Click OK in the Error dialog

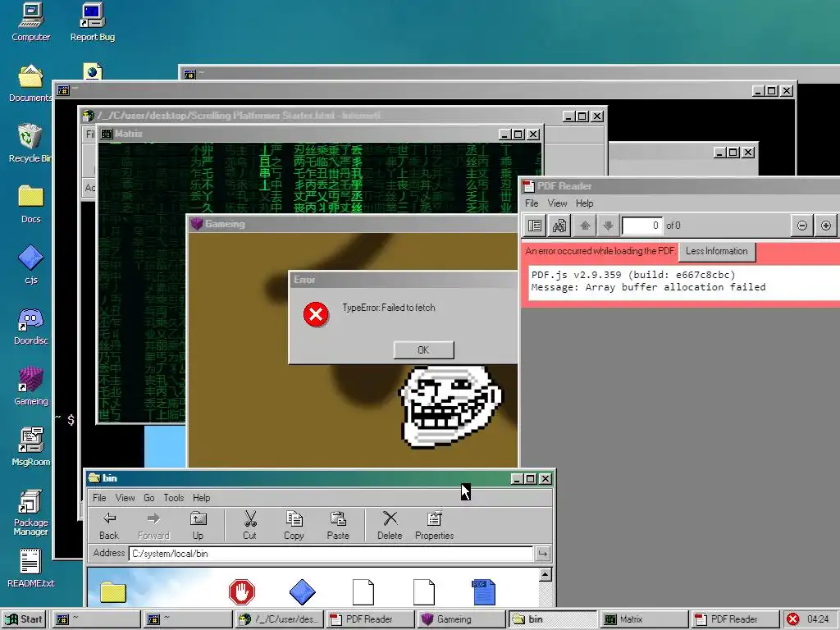pyautogui.click(x=424, y=349)
